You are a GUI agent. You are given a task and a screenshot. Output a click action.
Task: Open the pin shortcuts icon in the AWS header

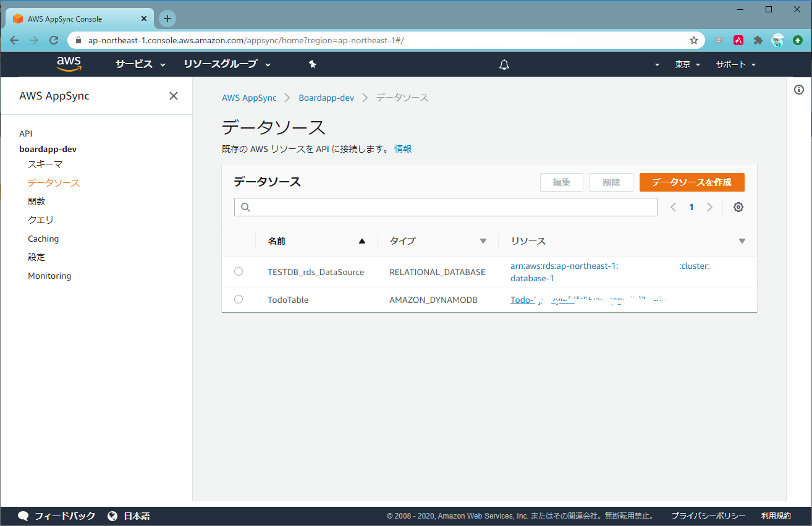[x=312, y=64]
